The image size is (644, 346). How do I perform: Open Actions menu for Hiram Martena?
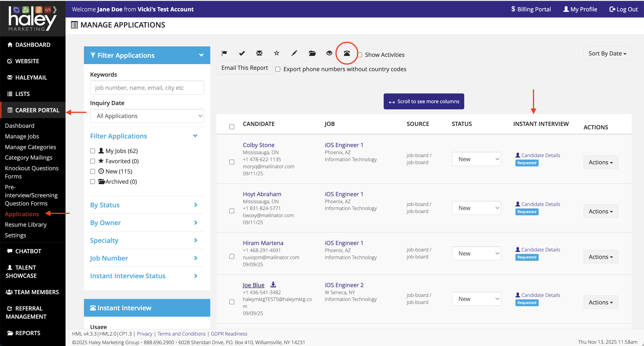(x=601, y=257)
